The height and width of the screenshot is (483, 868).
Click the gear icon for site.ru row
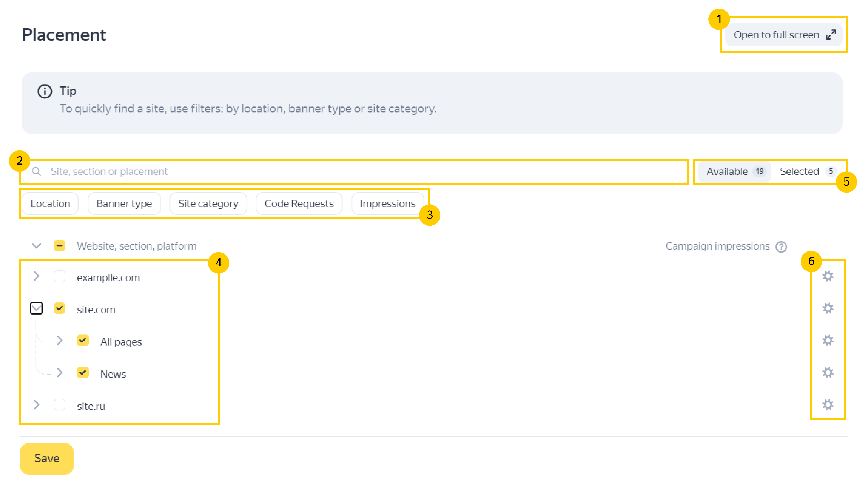(828, 404)
